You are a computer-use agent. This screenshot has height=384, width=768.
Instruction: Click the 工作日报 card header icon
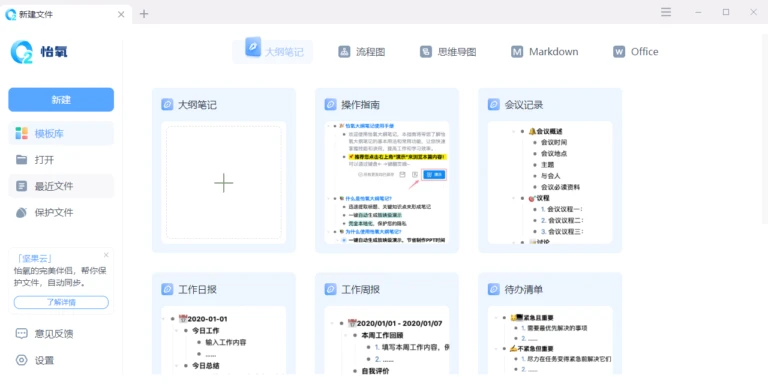167,289
